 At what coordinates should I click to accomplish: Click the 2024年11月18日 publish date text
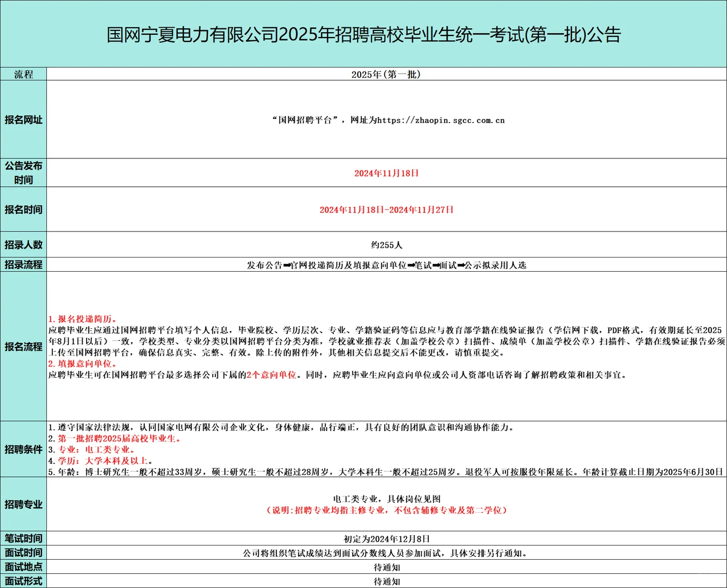(x=387, y=173)
